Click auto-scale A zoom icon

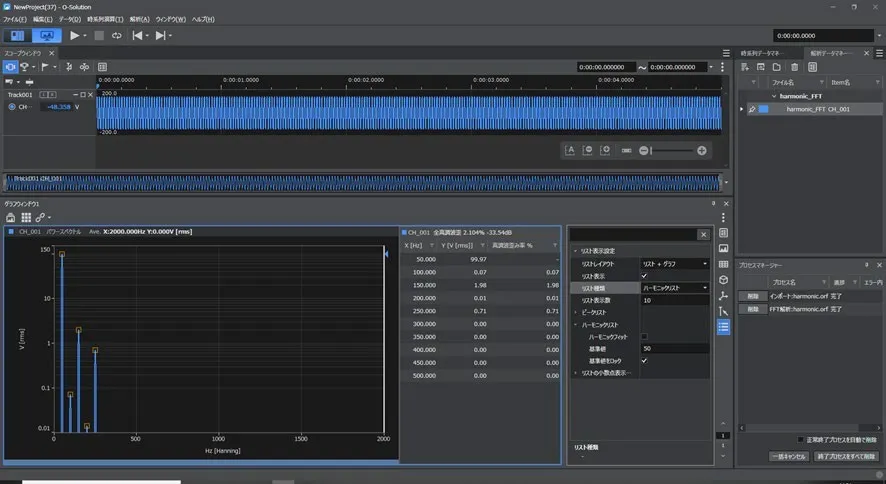[570, 150]
